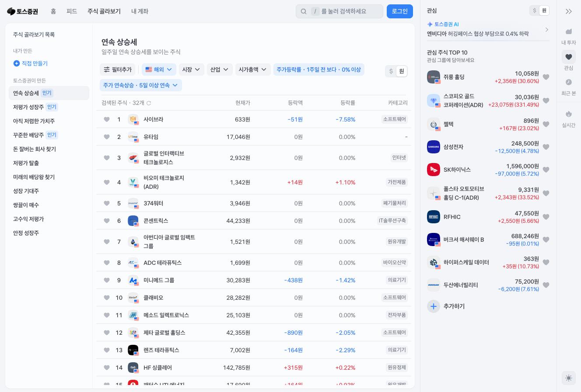The height and width of the screenshot is (392, 581).
Task: Select 안정 성장주 screener
Action: coord(49,233)
